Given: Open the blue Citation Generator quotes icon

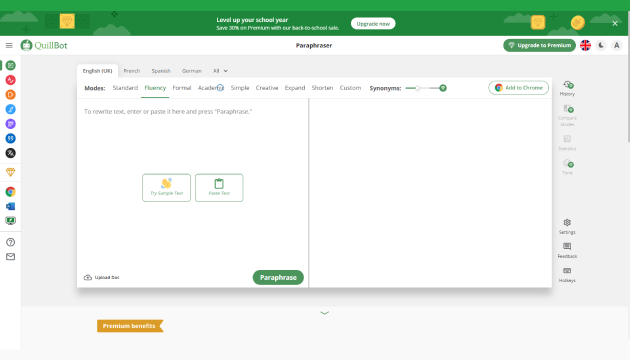Looking at the screenshot, I should [10, 139].
